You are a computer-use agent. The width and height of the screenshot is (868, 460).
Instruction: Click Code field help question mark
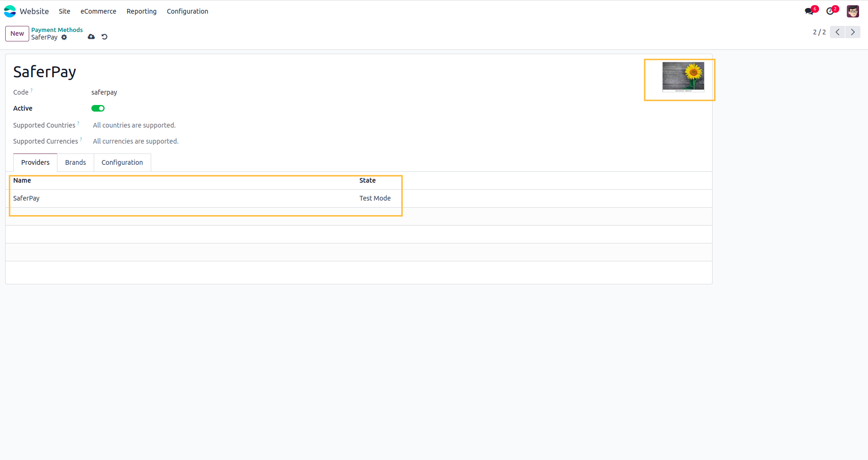32,89
